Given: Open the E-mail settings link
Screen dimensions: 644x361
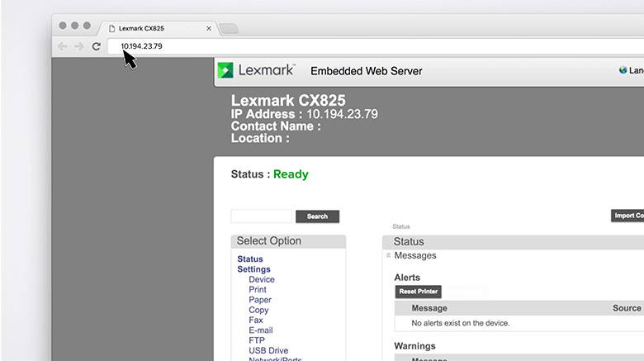Looking at the screenshot, I should (x=262, y=330).
